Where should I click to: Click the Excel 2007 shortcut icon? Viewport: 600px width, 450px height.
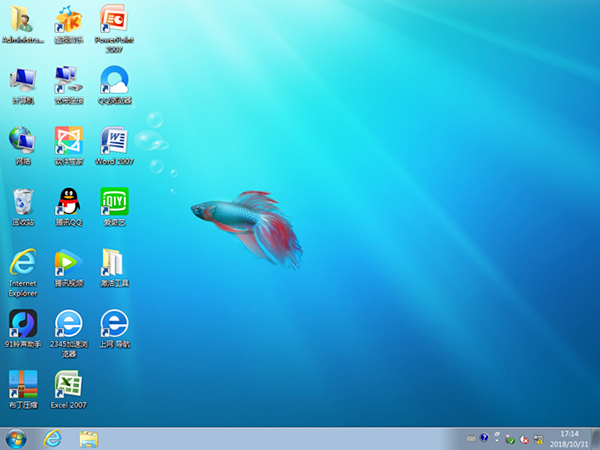click(68, 384)
